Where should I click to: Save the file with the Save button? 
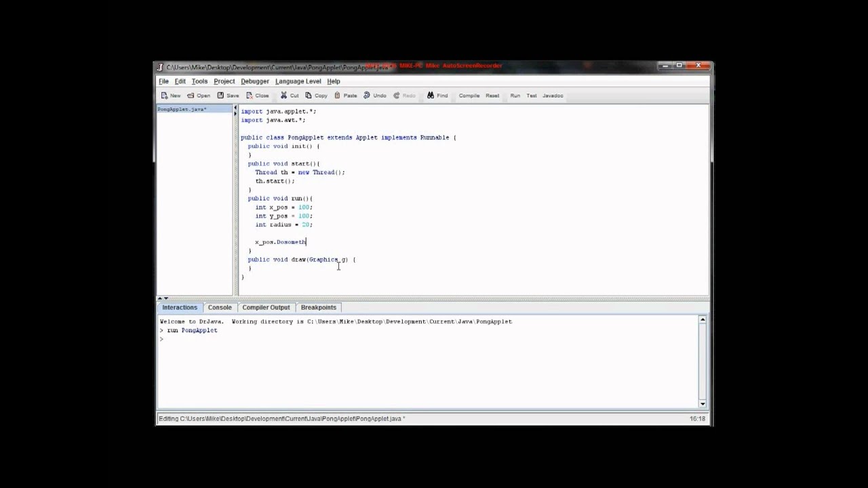228,96
